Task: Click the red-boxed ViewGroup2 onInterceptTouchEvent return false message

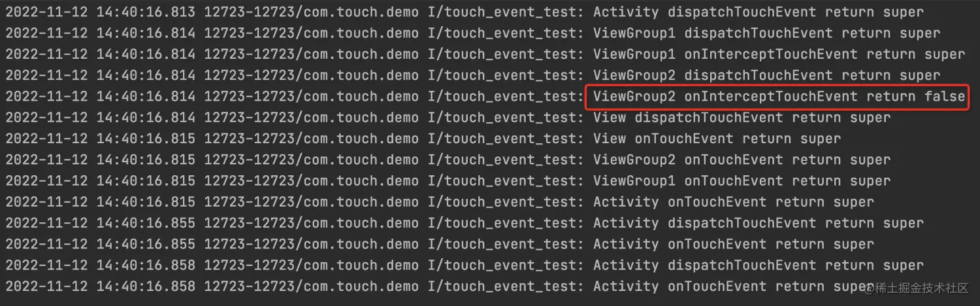Action: point(779,97)
